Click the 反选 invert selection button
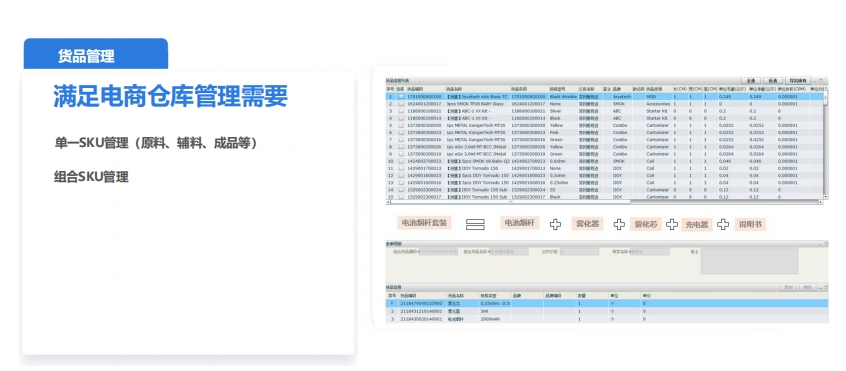Screen dimensions: 846x371 tap(773, 80)
